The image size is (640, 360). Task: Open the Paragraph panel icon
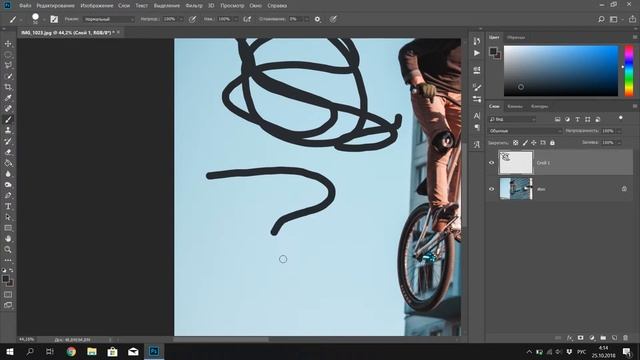coord(477,127)
